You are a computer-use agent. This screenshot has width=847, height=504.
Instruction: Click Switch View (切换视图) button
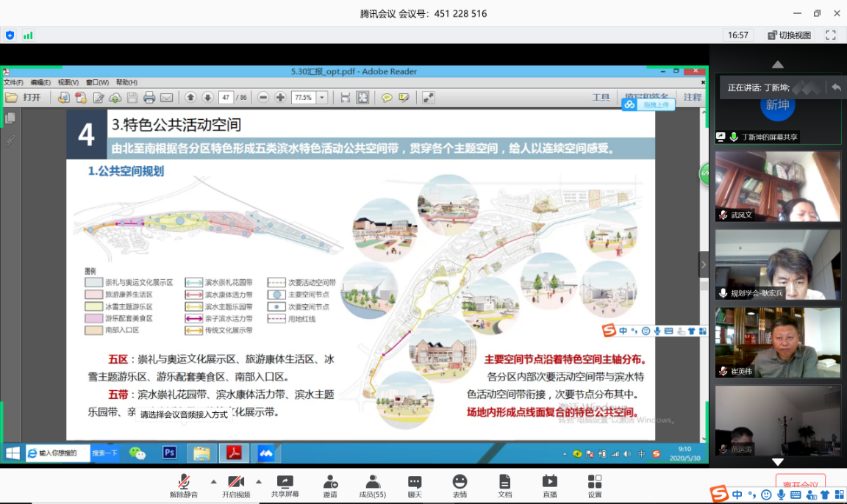(789, 35)
